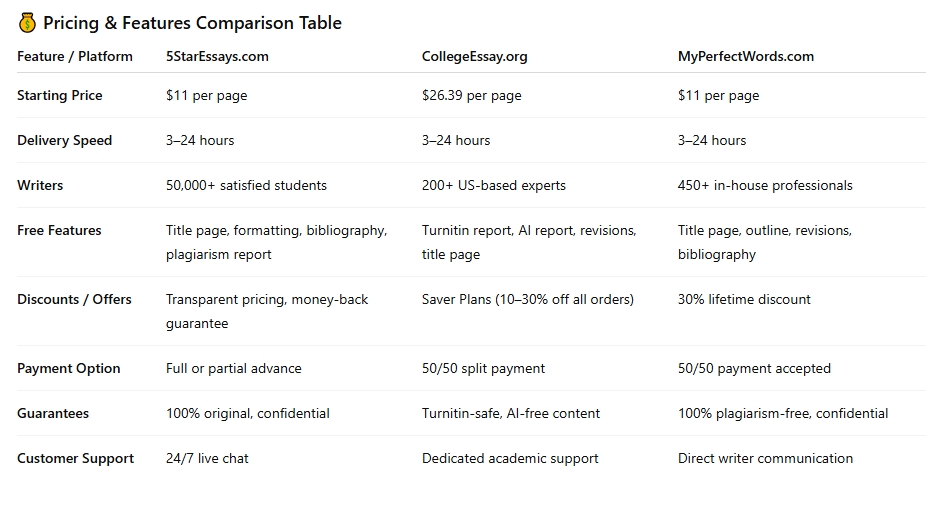Viewport: 941px width, 510px height.
Task: Click the MyPerfectWords.com column header
Action: (745, 57)
